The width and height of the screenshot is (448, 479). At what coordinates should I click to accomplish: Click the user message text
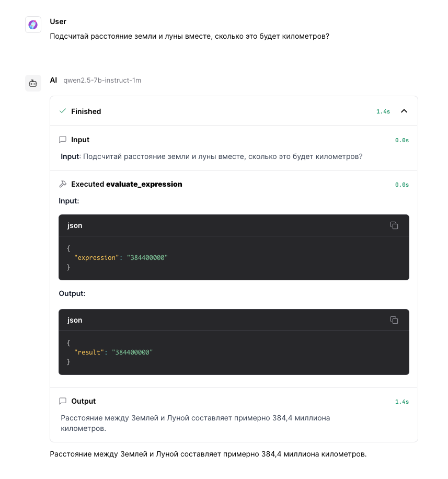point(189,37)
